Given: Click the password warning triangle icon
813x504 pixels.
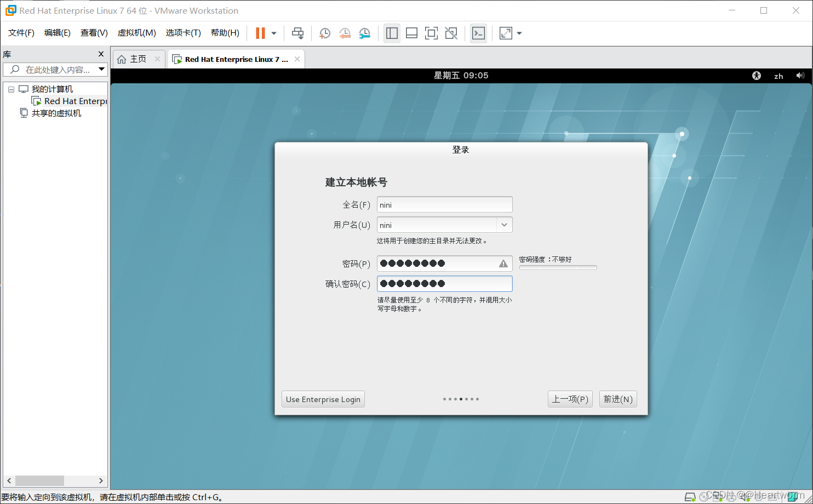Looking at the screenshot, I should pos(503,264).
